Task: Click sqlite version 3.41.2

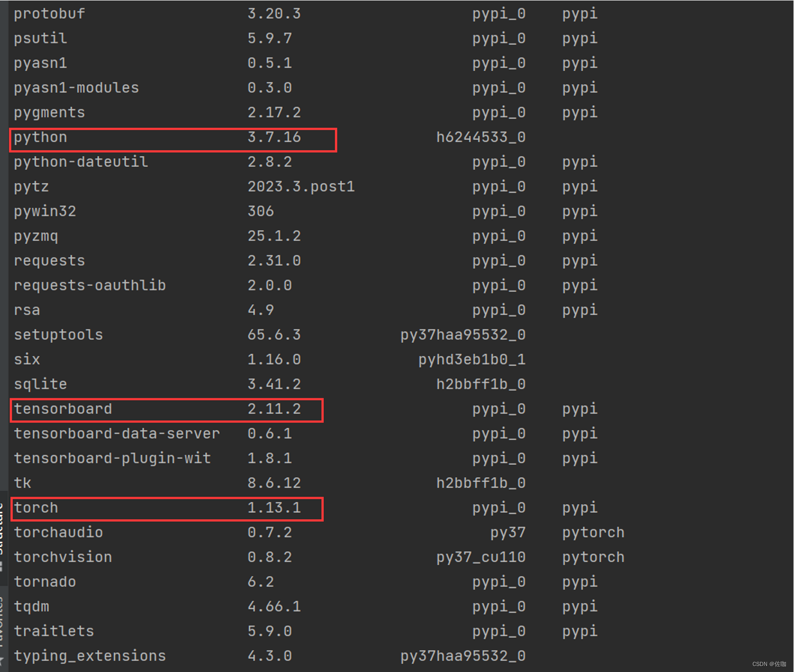Action: coord(274,384)
